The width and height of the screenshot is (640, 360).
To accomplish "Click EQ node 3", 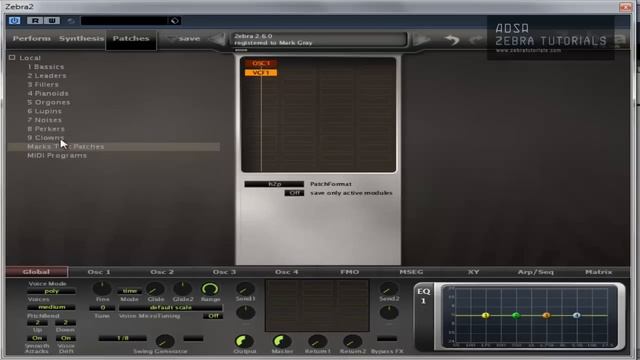I will pyautogui.click(x=547, y=316).
